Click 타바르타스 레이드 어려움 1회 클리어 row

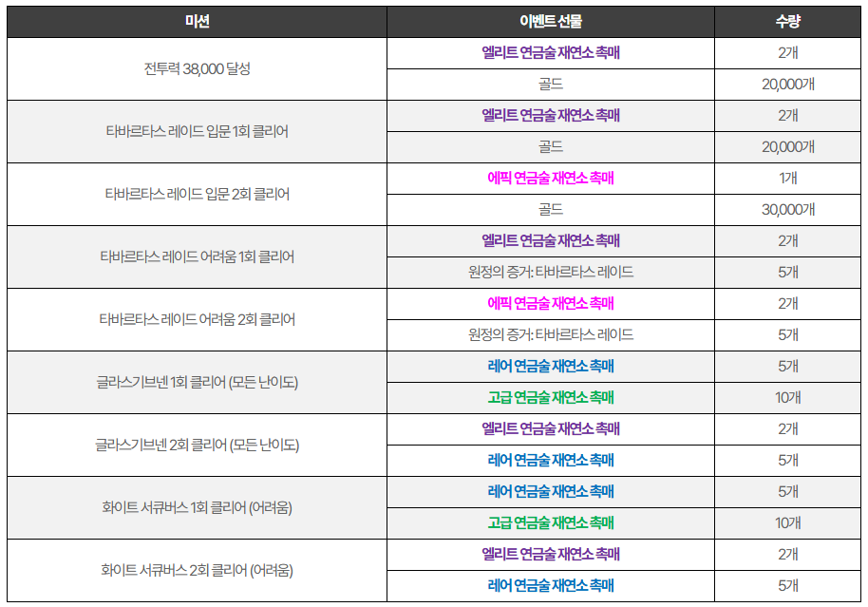point(197,256)
